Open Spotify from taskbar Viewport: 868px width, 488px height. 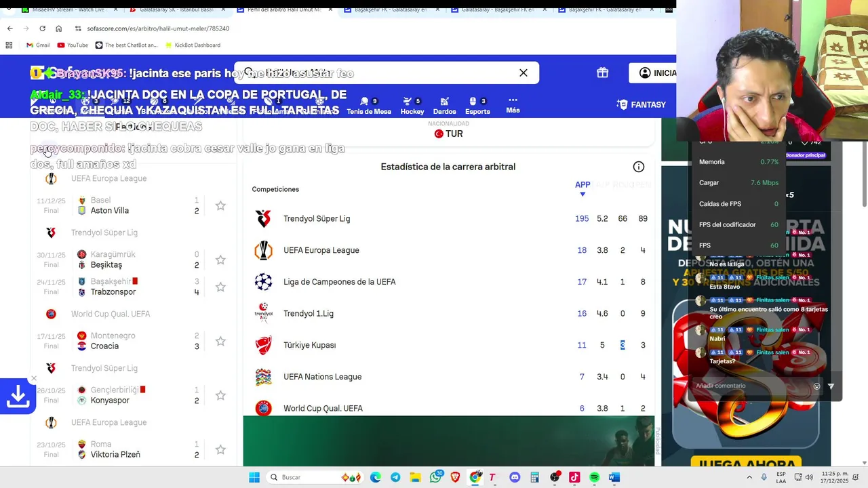pyautogui.click(x=595, y=477)
